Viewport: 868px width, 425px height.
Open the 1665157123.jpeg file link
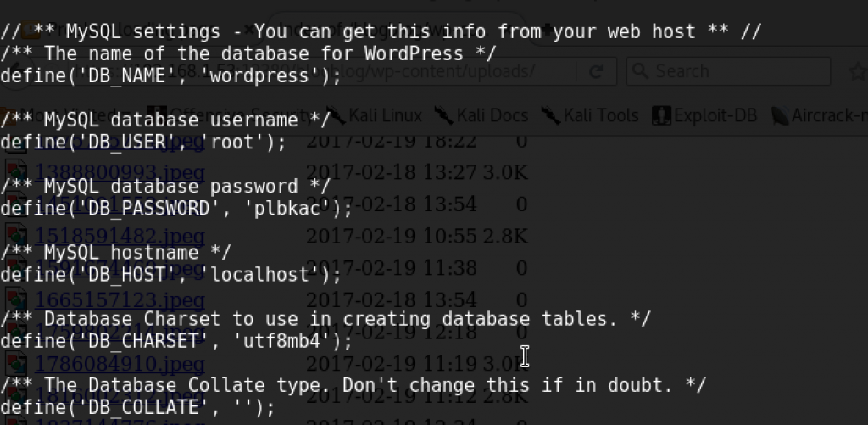(119, 299)
